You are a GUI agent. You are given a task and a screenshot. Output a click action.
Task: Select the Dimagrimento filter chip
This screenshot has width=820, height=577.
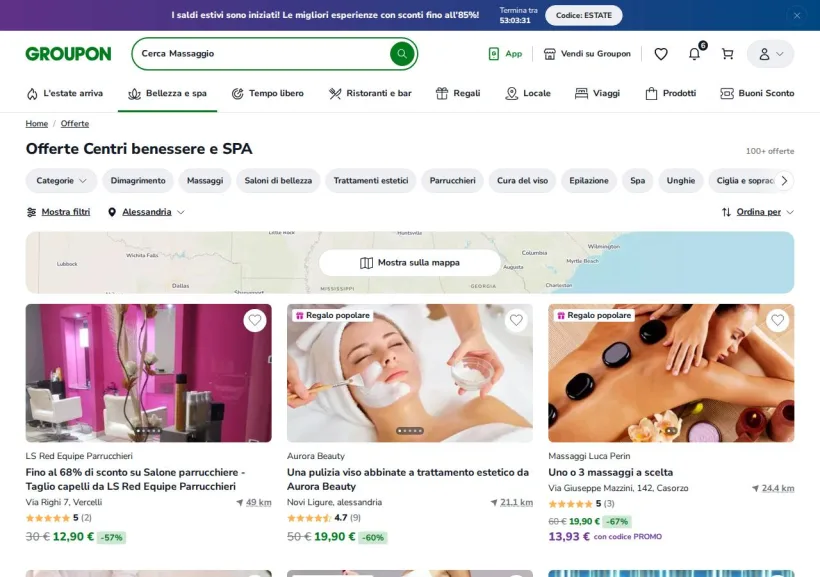point(138,180)
